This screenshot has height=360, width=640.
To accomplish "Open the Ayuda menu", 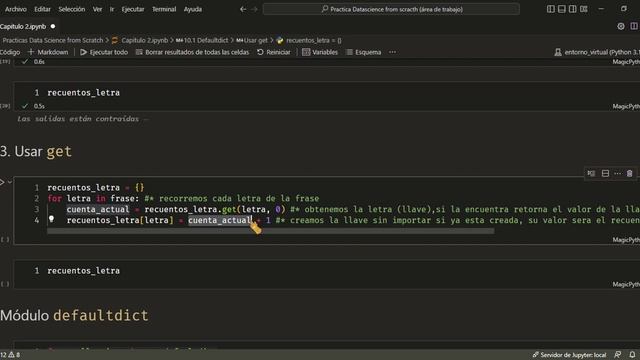I will (193, 9).
